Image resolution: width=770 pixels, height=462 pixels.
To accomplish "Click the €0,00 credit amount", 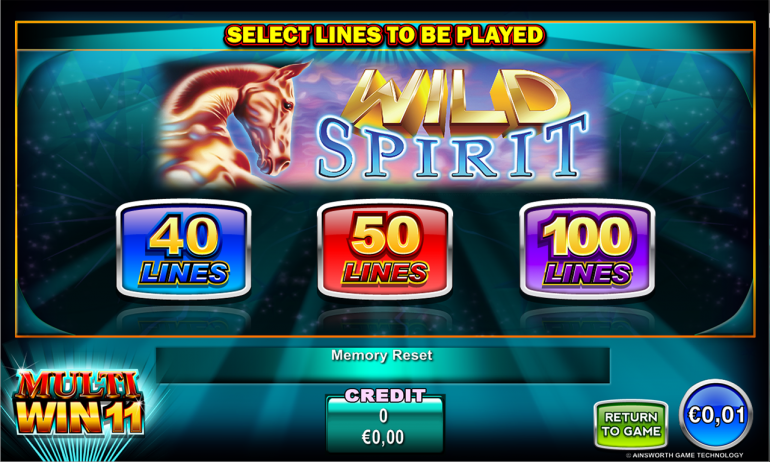I will click(383, 437).
